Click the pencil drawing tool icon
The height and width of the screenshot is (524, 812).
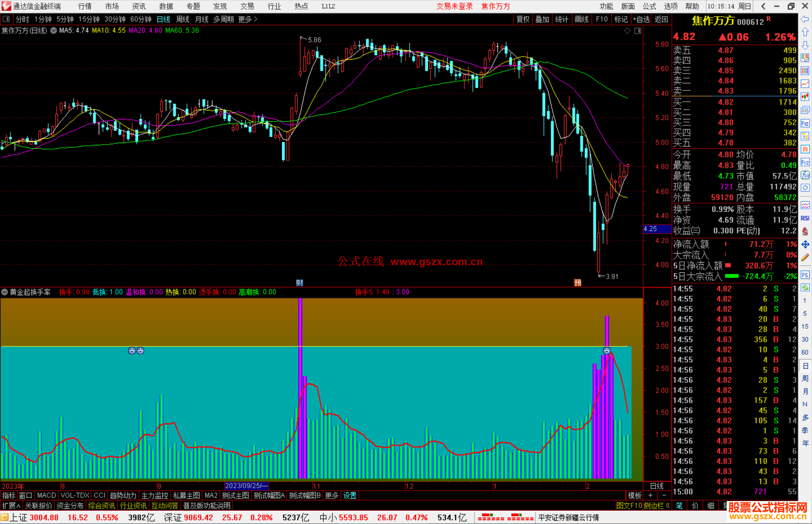[805, 258]
